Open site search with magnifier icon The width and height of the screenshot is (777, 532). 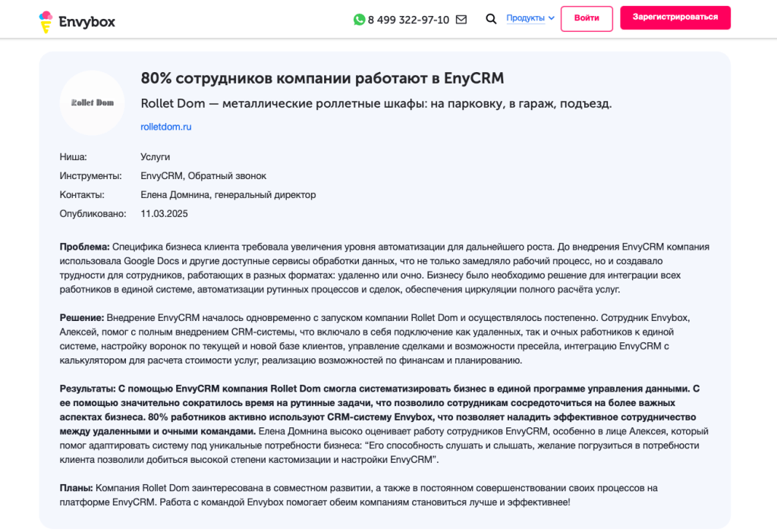pyautogui.click(x=491, y=19)
